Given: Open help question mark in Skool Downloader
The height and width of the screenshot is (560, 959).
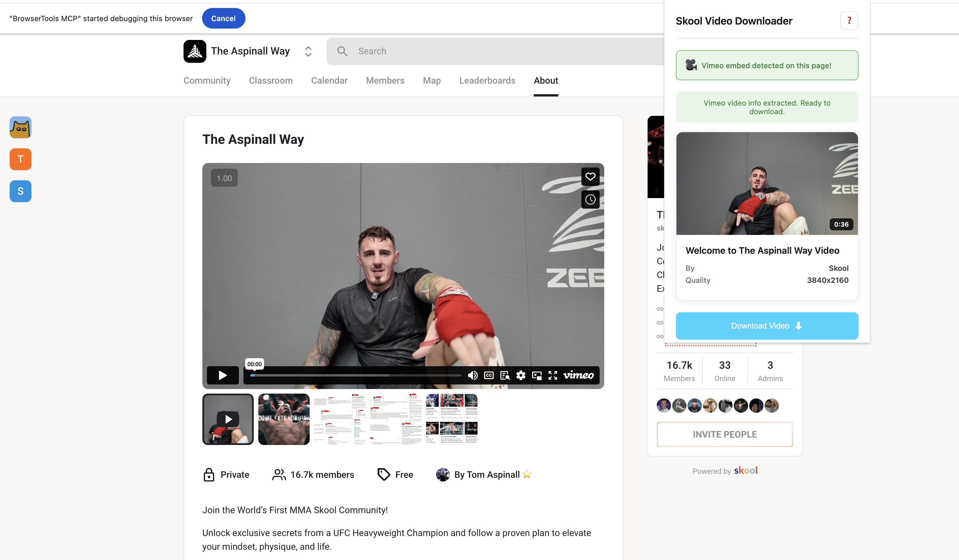Looking at the screenshot, I should tap(849, 21).
